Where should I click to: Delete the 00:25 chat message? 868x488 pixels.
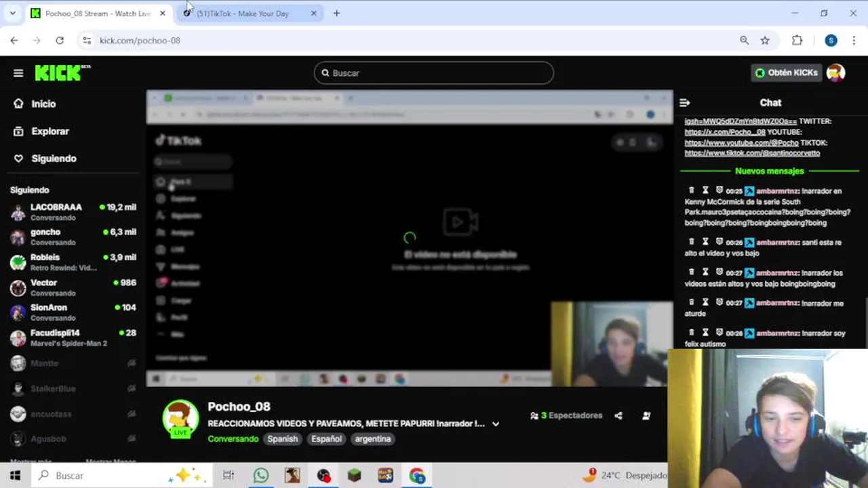tap(692, 190)
